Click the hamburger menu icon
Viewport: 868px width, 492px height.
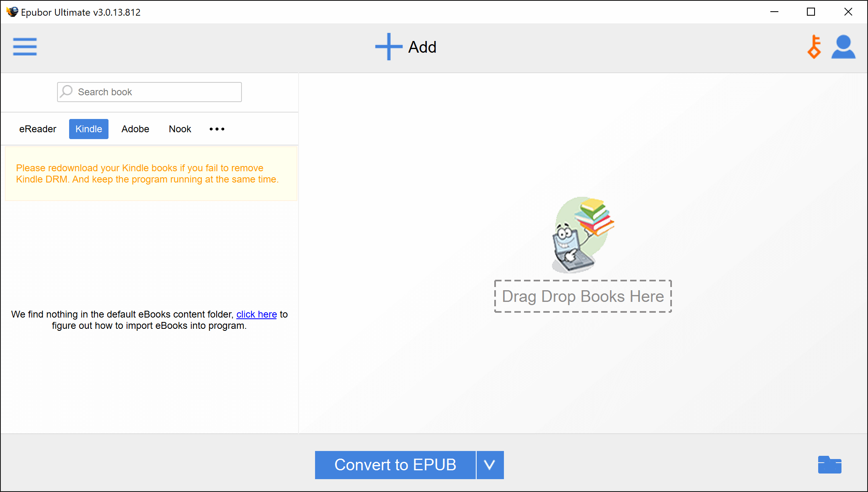click(x=25, y=47)
